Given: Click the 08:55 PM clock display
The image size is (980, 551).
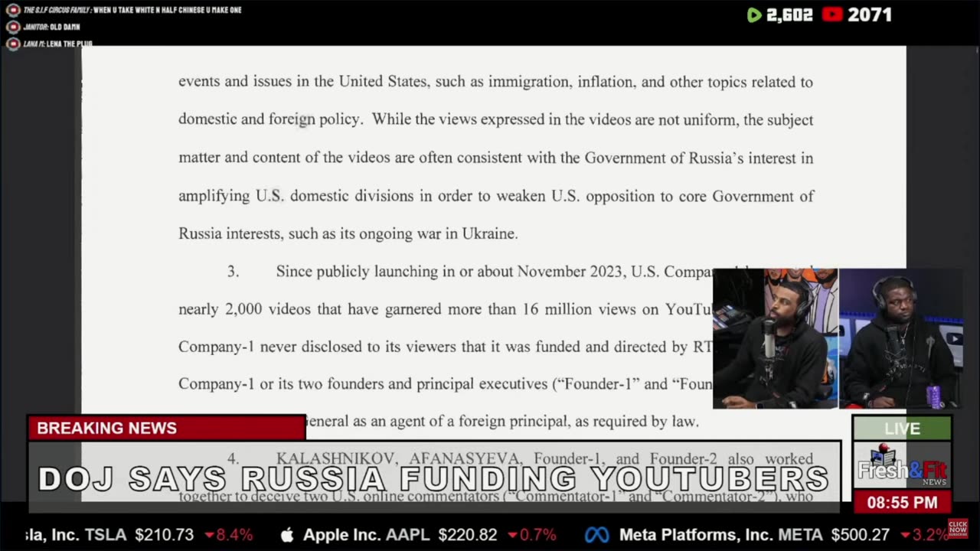Looking at the screenshot, I should click(902, 503).
